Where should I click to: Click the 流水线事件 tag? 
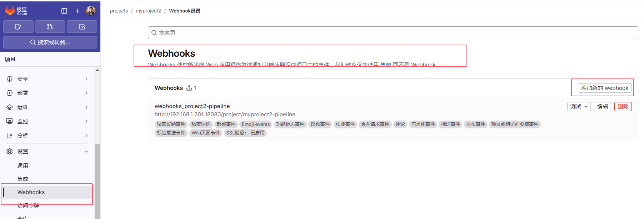(423, 124)
